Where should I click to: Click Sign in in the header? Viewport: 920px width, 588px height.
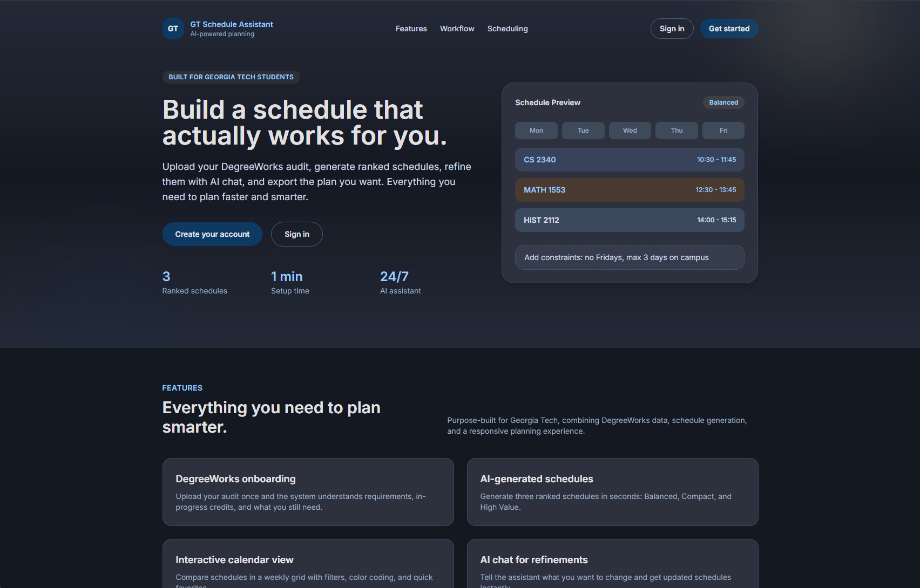coord(672,29)
